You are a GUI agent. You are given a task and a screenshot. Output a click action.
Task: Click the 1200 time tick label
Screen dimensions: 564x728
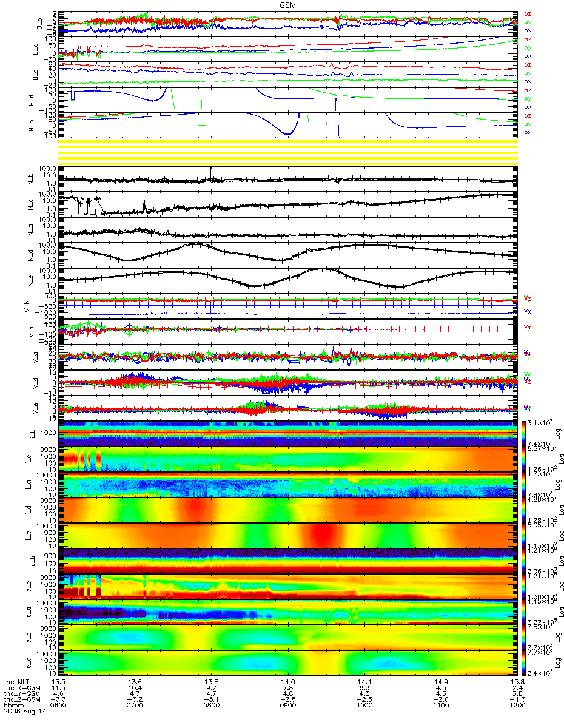(517, 705)
